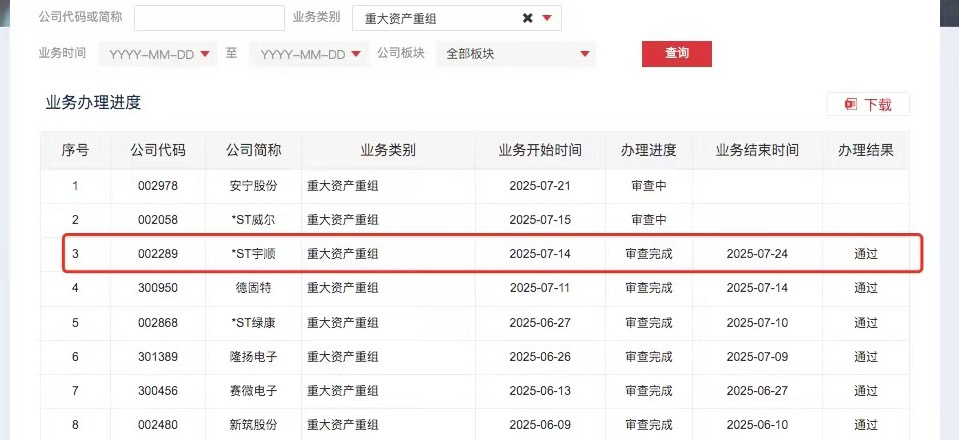Screen dimensions: 959x440
Task: Select company name *ST绿康
Action: pyautogui.click(x=254, y=323)
